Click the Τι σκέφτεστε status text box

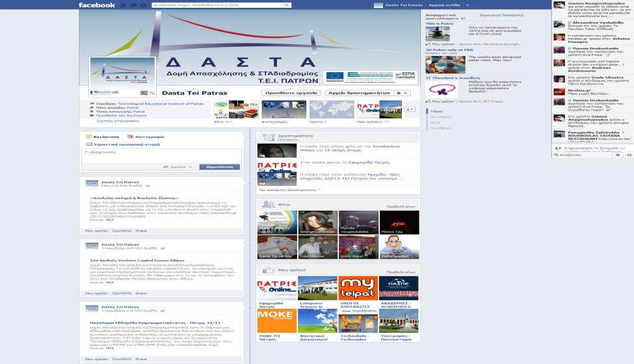click(x=161, y=155)
